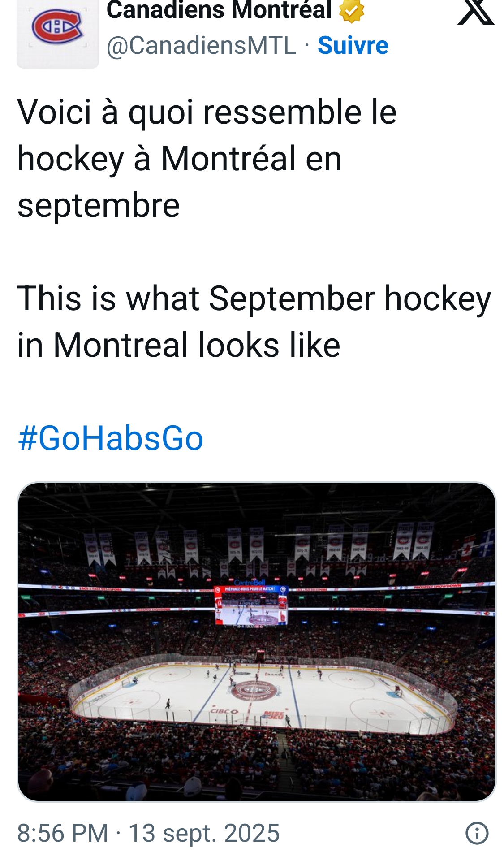Viewport: 504px width, 852px height.
Task: Click the center-hung scoreboard in the photo
Action: tap(251, 606)
